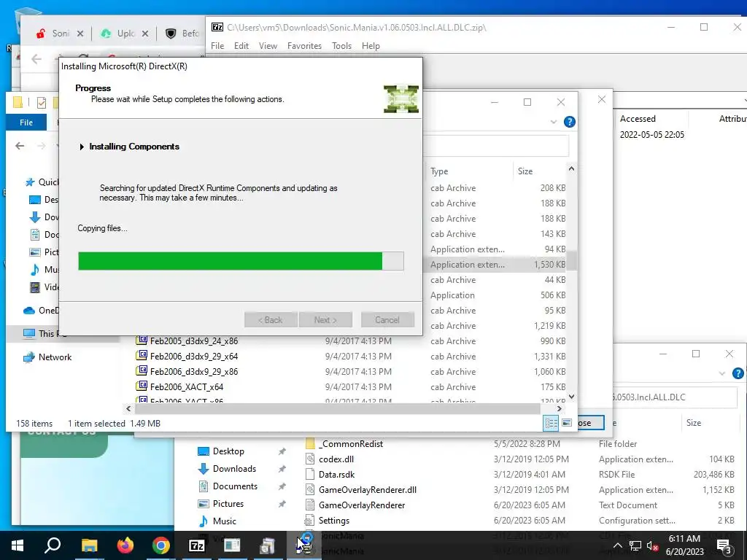Open Downloads in lower Explorer Quick access
Screen dimensions: 747x560
[x=234, y=469]
